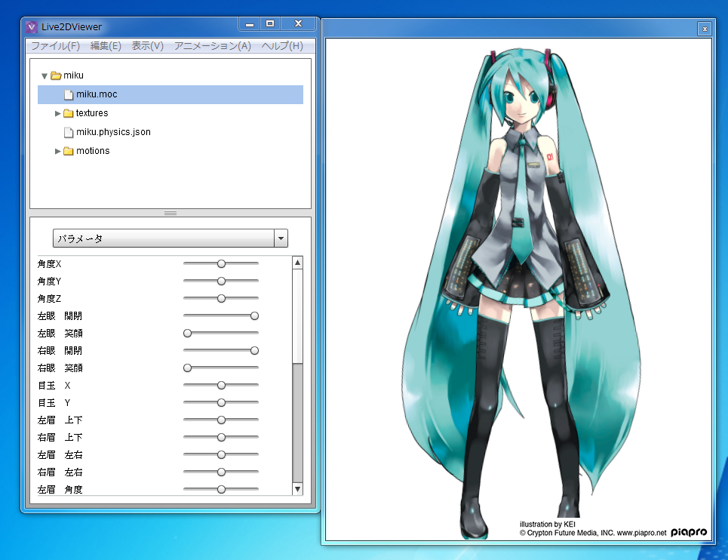The width and height of the screenshot is (728, 560).
Task: Click the miku.physics.json file icon
Action: click(x=69, y=132)
